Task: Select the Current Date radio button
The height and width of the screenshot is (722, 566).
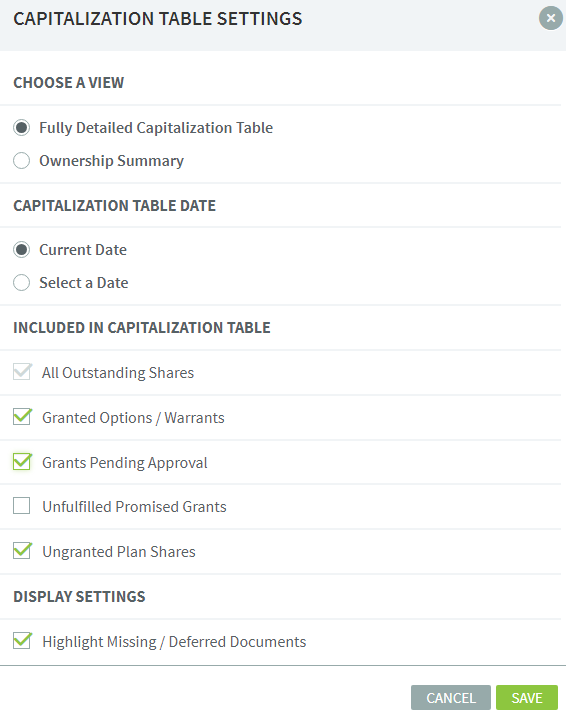Action: click(22, 250)
